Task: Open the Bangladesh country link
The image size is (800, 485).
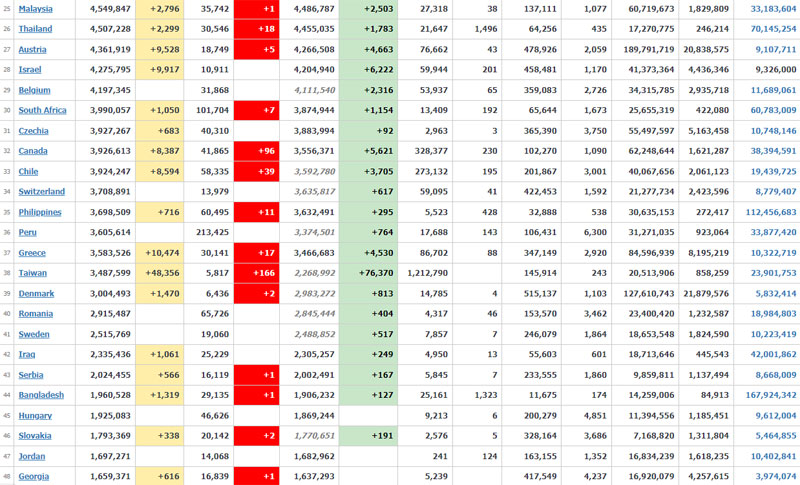Action: [x=41, y=395]
